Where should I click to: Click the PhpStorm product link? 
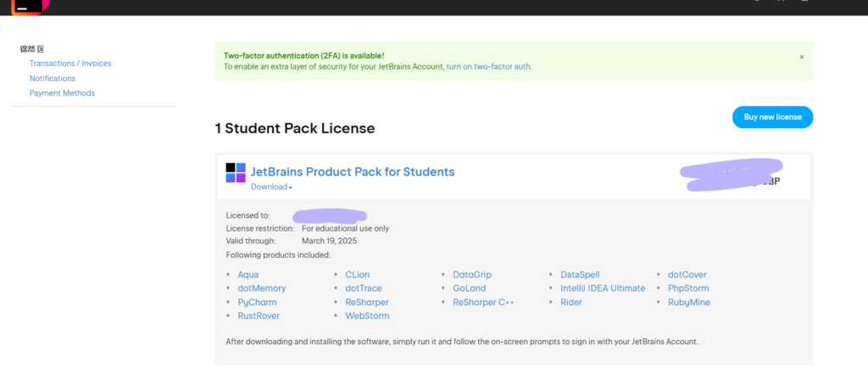[688, 288]
